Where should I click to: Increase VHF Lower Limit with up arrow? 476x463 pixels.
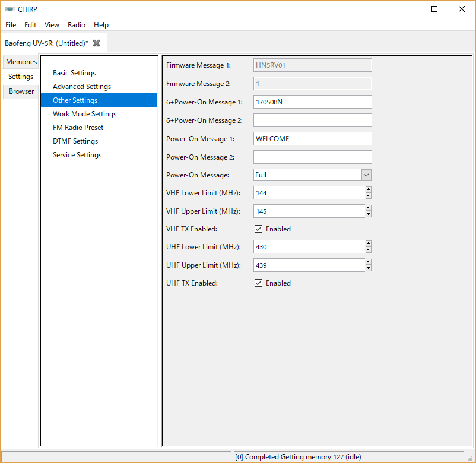tap(368, 189)
